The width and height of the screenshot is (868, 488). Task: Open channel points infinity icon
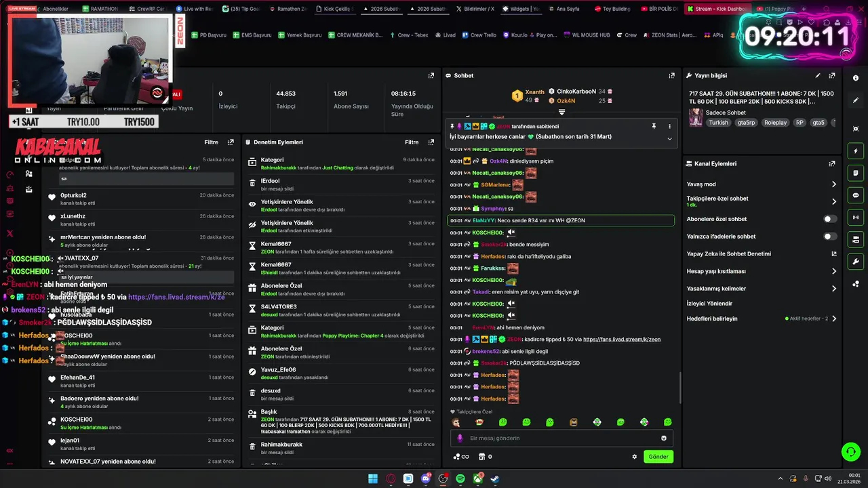pos(461,457)
